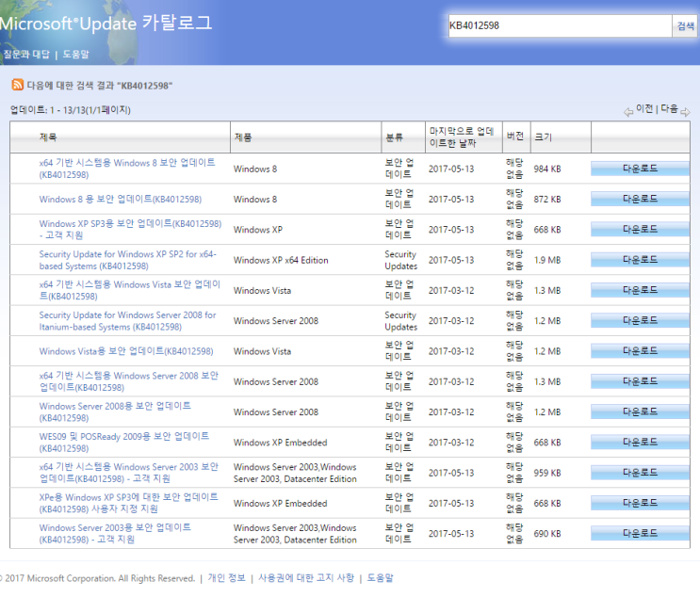The width and height of the screenshot is (700, 597).
Task: Open x64 기반 시스템용 Windows 8 보안 업데이트 link
Action: (x=127, y=169)
